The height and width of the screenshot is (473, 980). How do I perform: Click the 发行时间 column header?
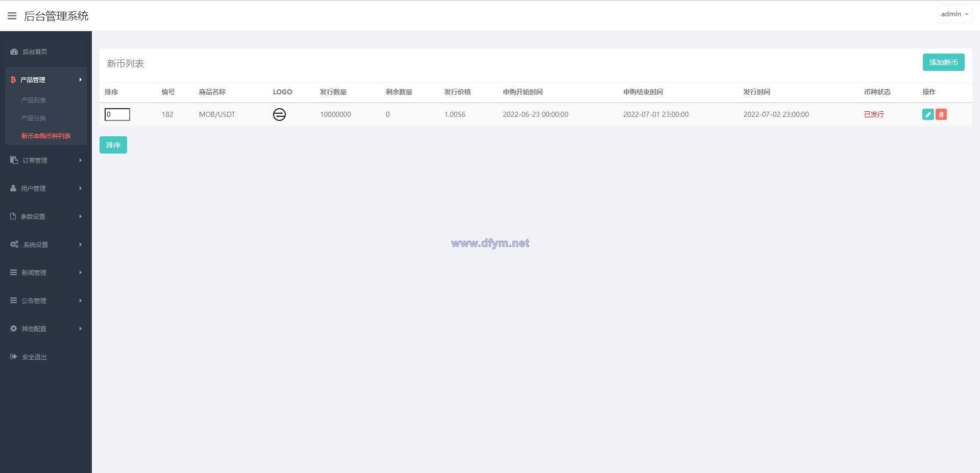[756, 92]
